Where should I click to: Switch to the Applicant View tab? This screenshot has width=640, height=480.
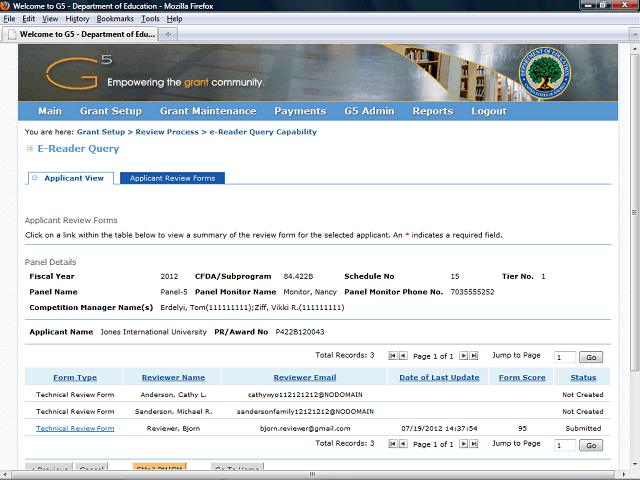(71, 178)
